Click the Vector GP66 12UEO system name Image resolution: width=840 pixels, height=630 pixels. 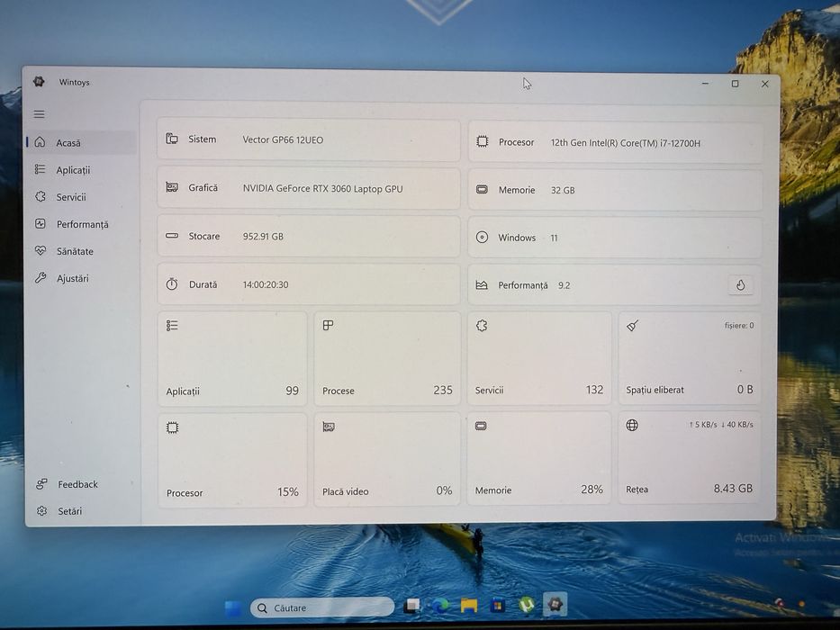click(x=283, y=139)
